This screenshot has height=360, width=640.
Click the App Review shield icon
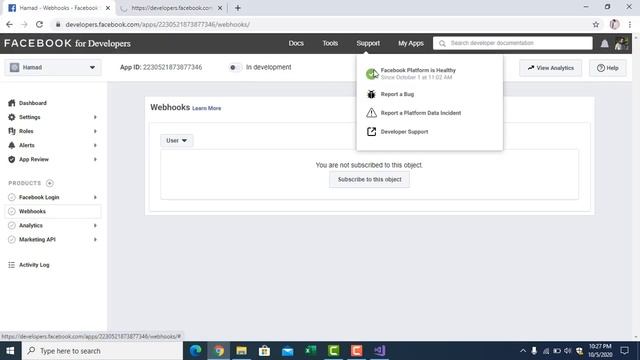click(x=11, y=159)
